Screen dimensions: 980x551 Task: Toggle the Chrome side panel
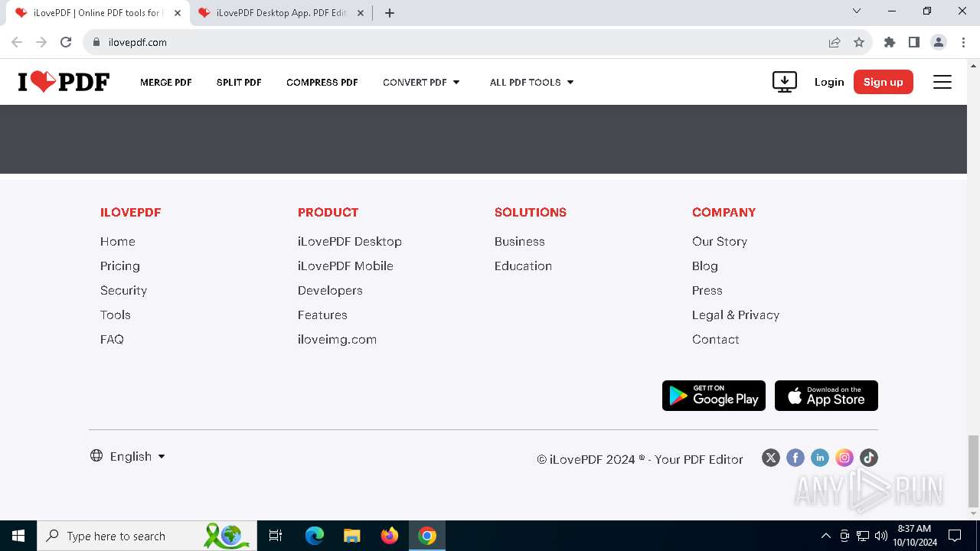[914, 42]
